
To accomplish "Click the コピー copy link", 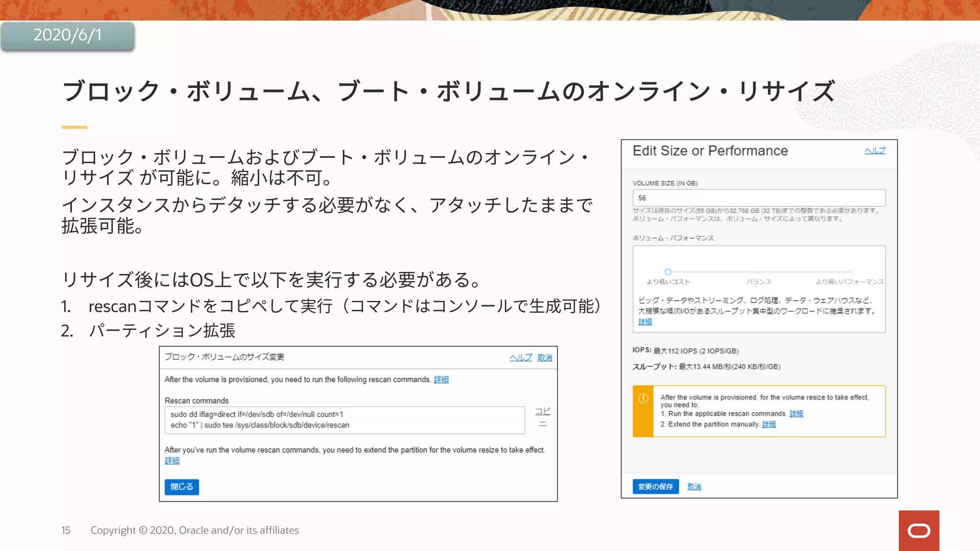I will [543, 417].
